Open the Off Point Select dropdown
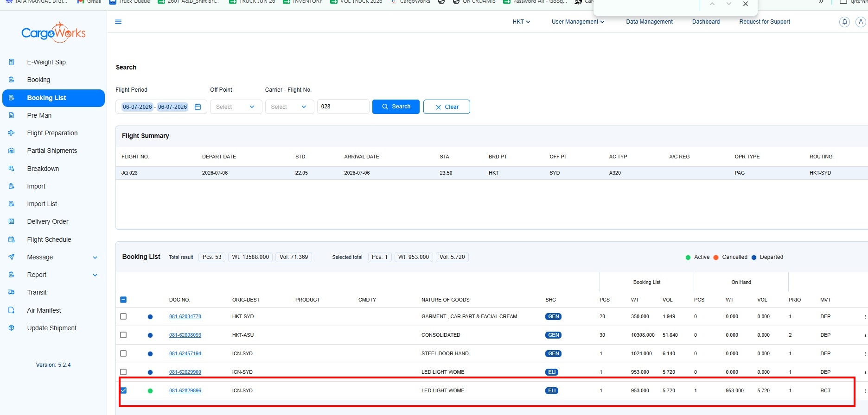The width and height of the screenshot is (868, 415). [x=236, y=107]
